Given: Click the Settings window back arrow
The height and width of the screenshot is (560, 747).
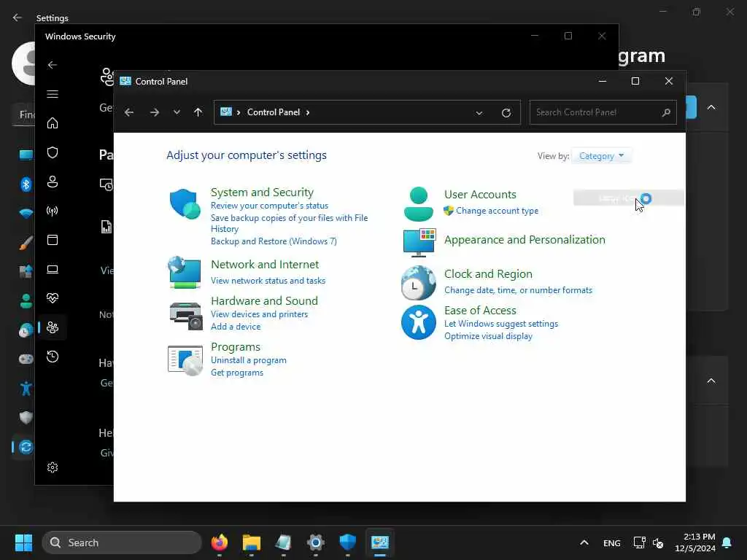Looking at the screenshot, I should pos(18,17).
